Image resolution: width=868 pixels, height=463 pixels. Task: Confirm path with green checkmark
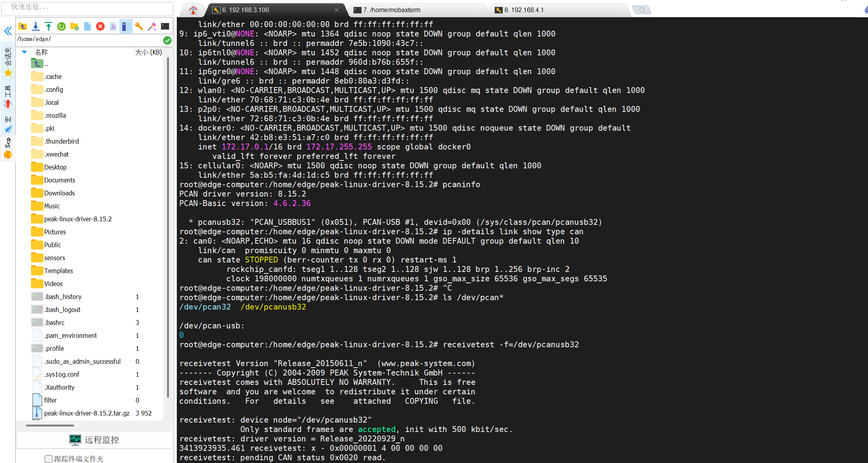167,40
